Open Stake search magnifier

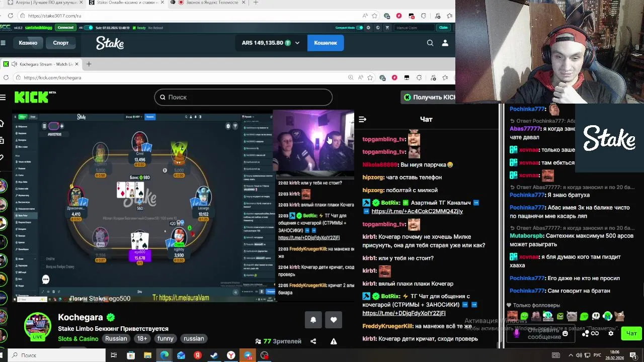pos(430,43)
